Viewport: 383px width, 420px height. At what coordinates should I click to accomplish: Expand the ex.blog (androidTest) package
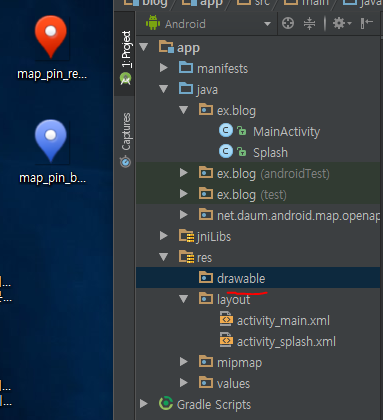coord(183,173)
